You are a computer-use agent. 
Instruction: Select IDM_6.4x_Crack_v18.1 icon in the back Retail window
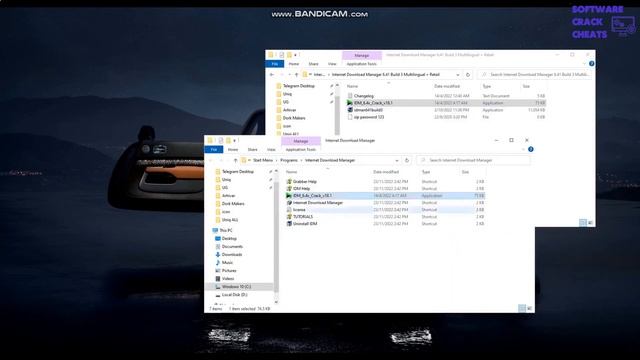pyautogui.click(x=350, y=103)
